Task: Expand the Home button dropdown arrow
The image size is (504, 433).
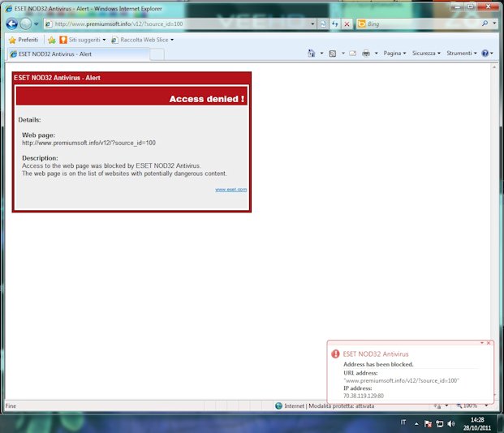Action: (x=321, y=54)
